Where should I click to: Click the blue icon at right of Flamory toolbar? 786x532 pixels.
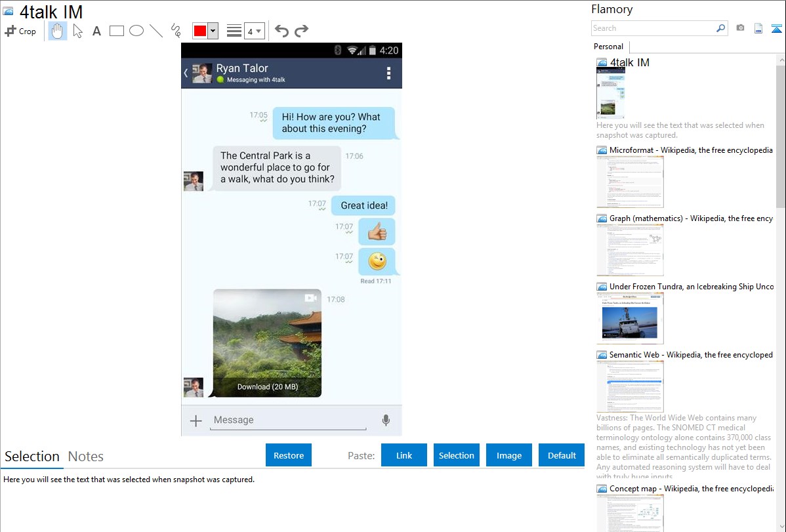(776, 28)
